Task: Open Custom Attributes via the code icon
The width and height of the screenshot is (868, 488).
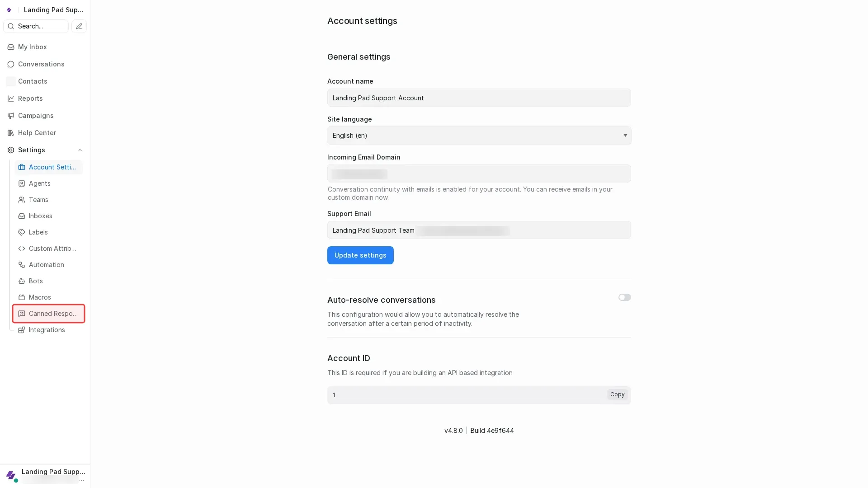Action: click(21, 249)
